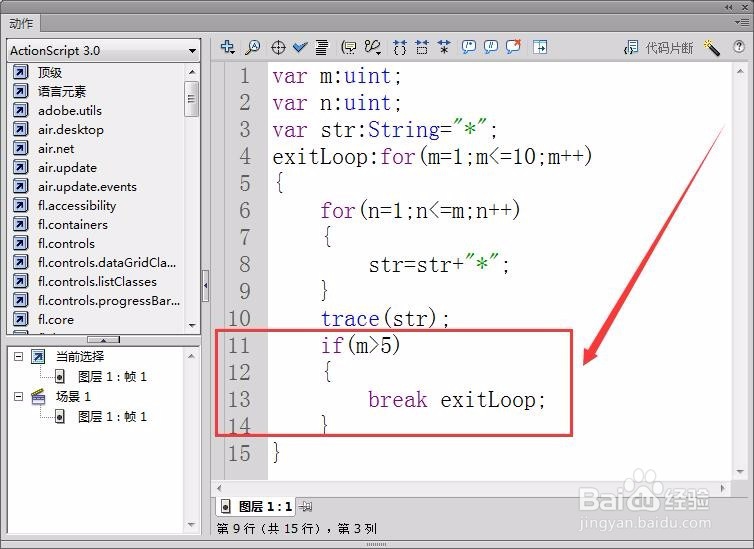Image resolution: width=754 pixels, height=549 pixels.
Task: Click the code editor scroll up arrow
Action: (x=740, y=72)
